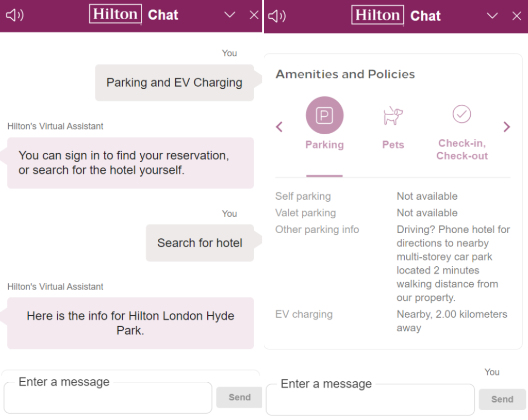Collapse the right chat window with the chevron
The image size is (528, 420).
click(x=492, y=15)
